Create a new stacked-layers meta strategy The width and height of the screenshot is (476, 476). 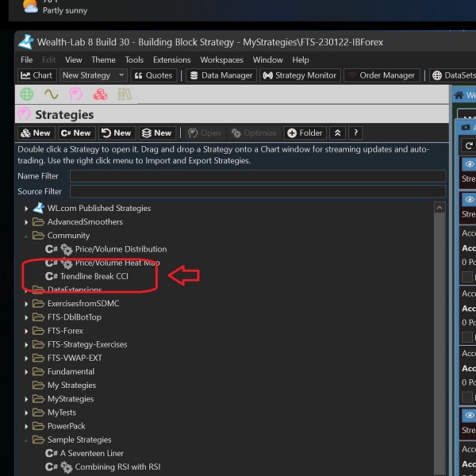tap(158, 133)
